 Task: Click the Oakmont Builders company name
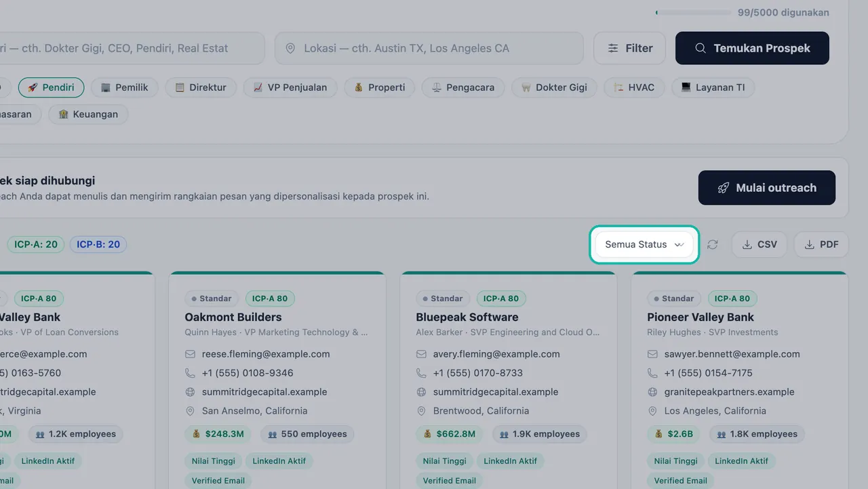tap(233, 317)
